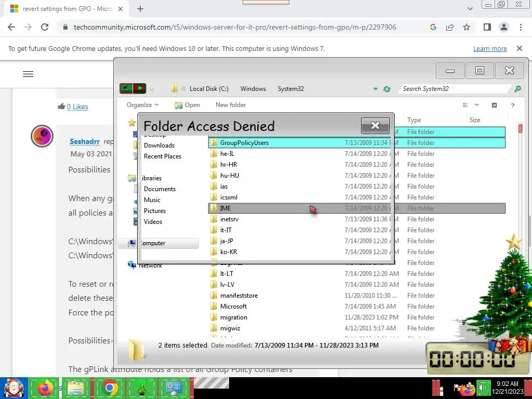Reload the techcommunity page in Chrome
The width and height of the screenshot is (532, 399).
click(x=45, y=27)
